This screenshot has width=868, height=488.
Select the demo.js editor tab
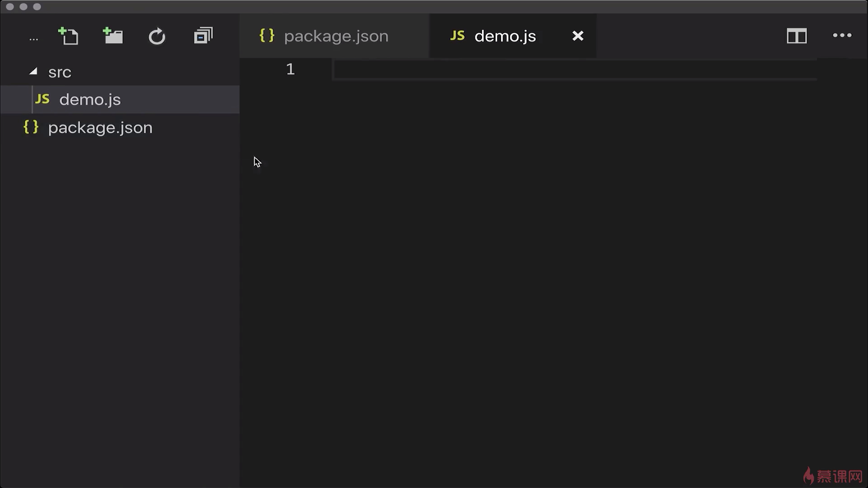[x=505, y=36]
